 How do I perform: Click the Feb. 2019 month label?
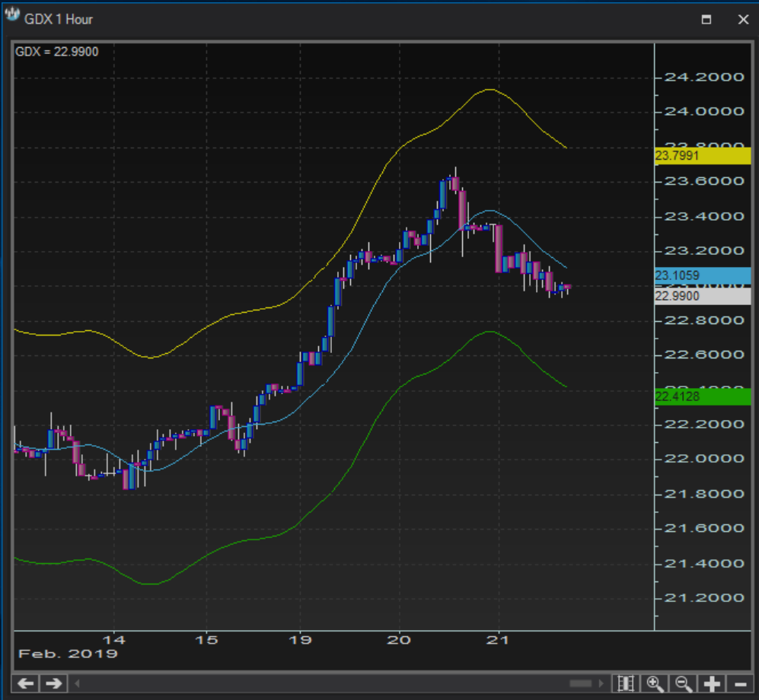point(68,654)
